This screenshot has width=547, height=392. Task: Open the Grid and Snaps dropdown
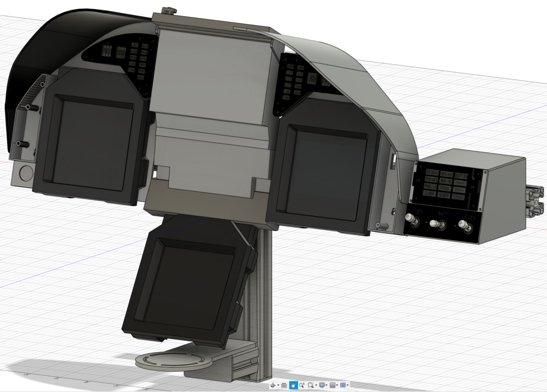coord(337,385)
